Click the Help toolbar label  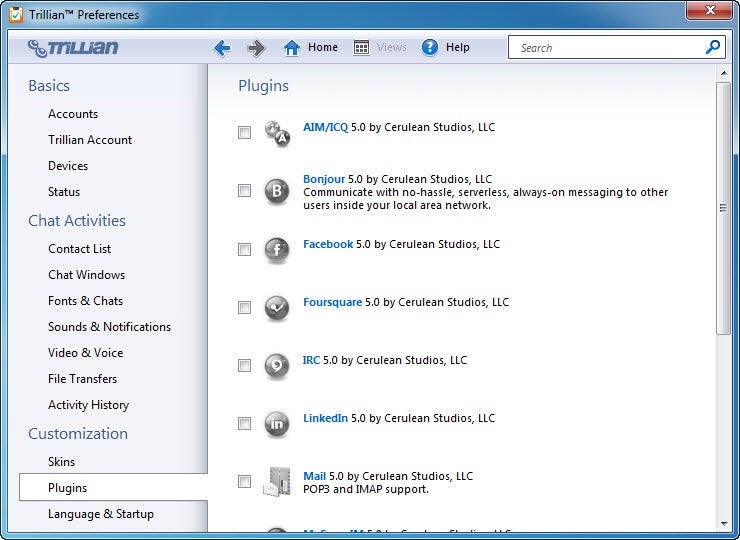click(458, 47)
